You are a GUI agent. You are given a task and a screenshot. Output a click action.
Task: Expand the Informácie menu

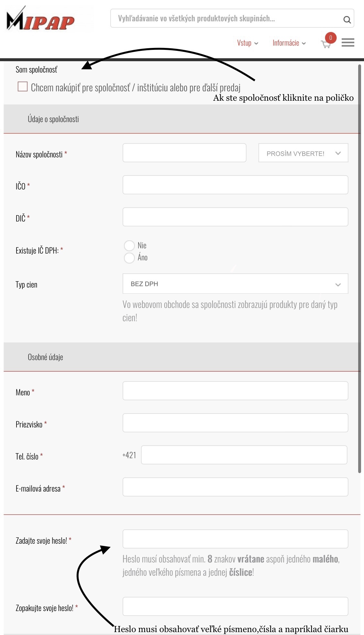click(289, 43)
